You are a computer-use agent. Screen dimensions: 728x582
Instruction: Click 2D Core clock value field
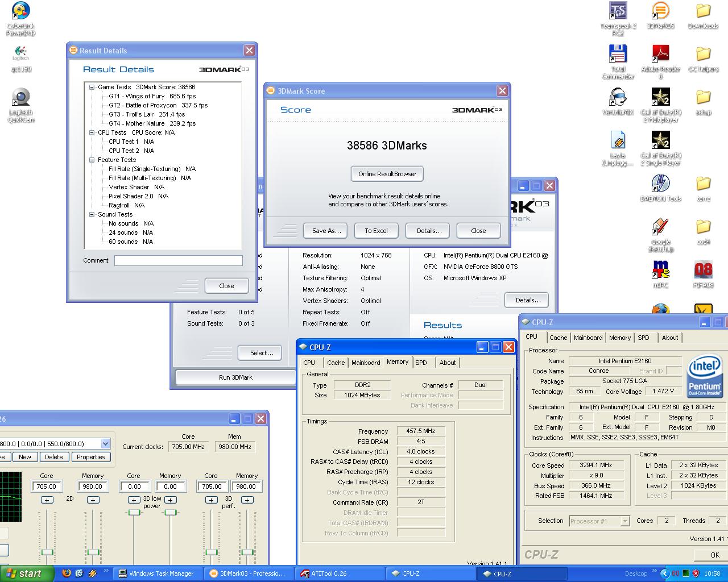click(x=47, y=487)
